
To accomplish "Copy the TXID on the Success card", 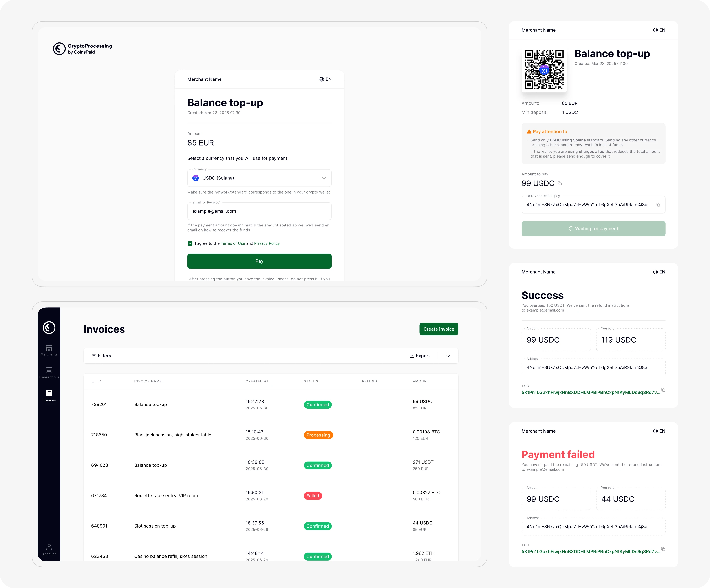I will point(663,390).
